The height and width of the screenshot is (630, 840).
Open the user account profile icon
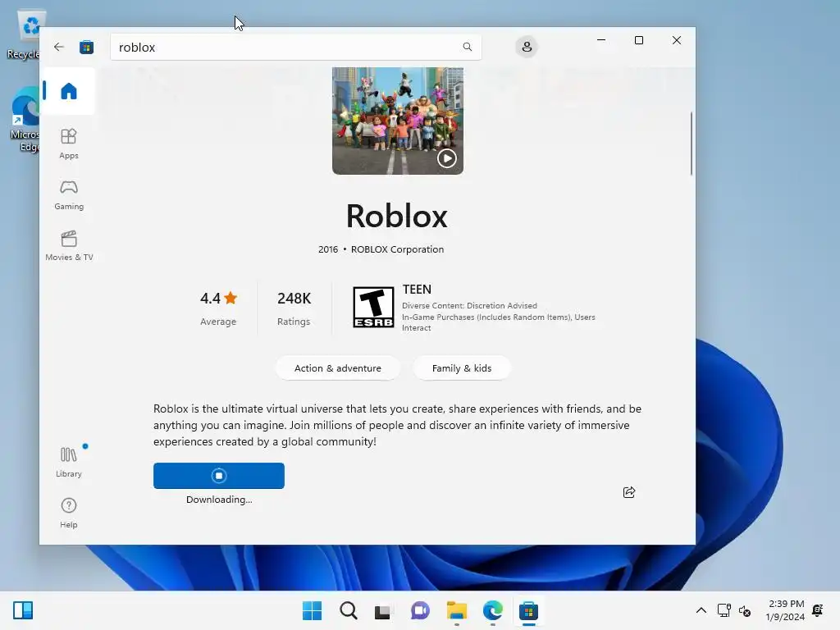pos(527,47)
